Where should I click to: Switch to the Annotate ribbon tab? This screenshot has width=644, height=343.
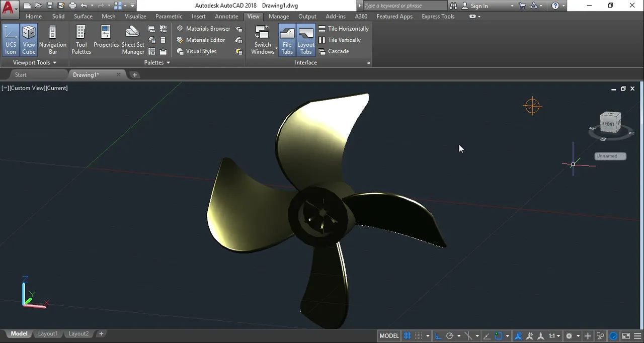click(x=226, y=16)
